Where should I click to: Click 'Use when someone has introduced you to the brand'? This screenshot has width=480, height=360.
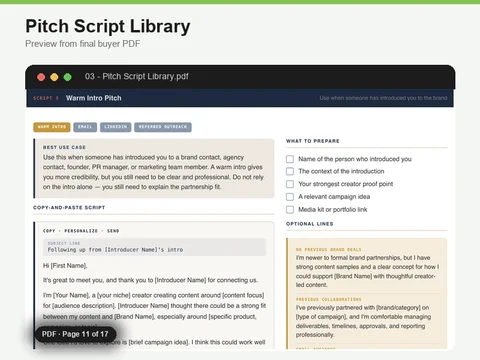click(383, 98)
